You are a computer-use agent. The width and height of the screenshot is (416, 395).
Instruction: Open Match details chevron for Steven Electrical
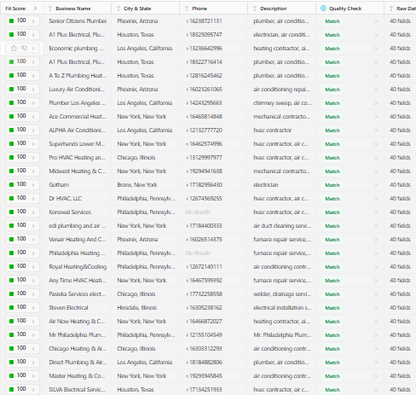coord(376,308)
